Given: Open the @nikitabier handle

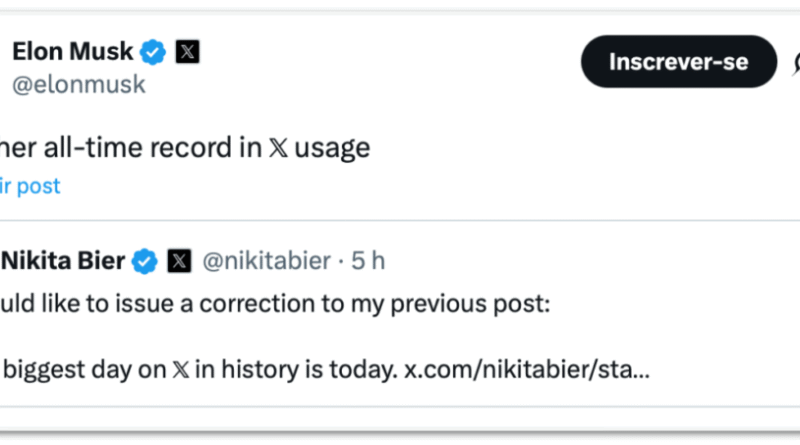Looking at the screenshot, I should click(x=266, y=262).
